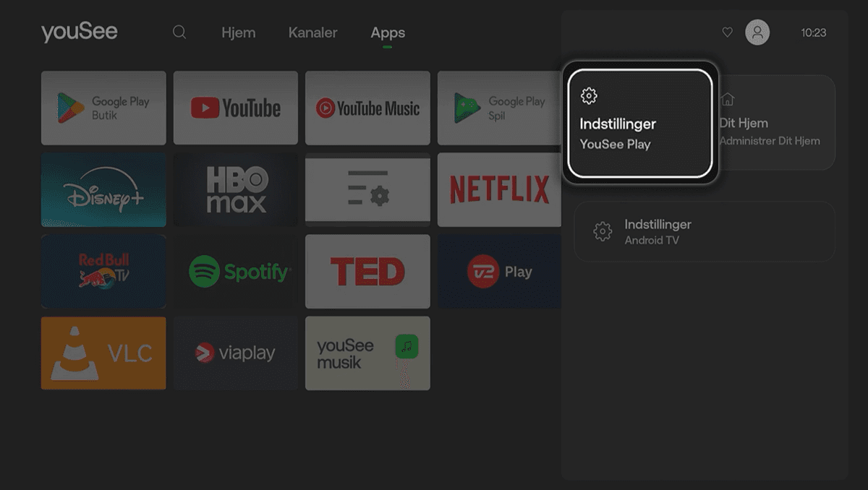Open the HBO Max app tile
The height and width of the screenshot is (490, 868).
point(236,189)
